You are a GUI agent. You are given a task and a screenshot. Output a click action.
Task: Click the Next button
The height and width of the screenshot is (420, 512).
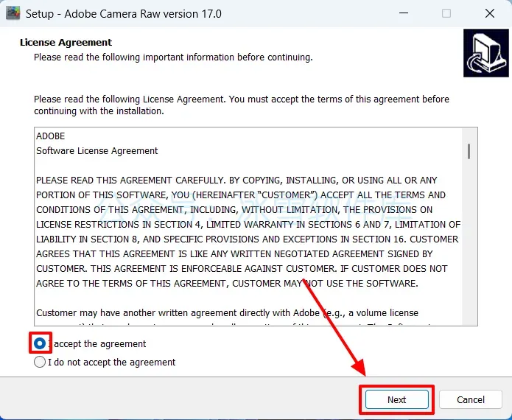point(397,399)
